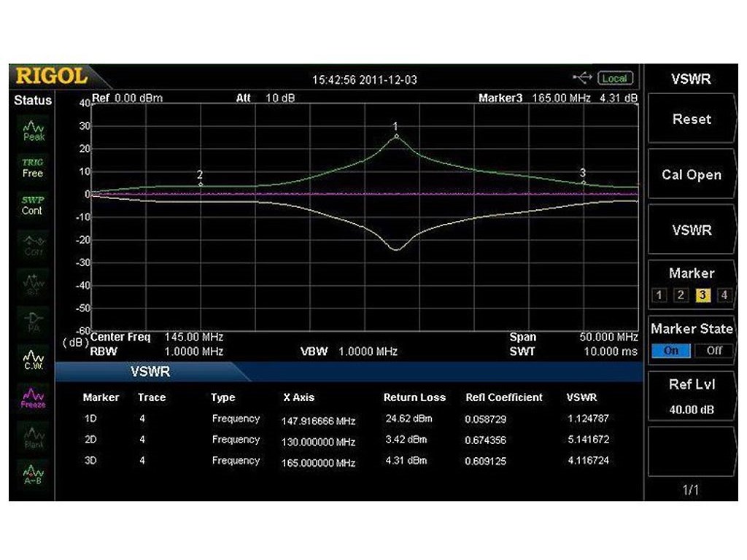Turn Marker State On
Image resolution: width=747 pixels, height=560 pixels.
[670, 351]
